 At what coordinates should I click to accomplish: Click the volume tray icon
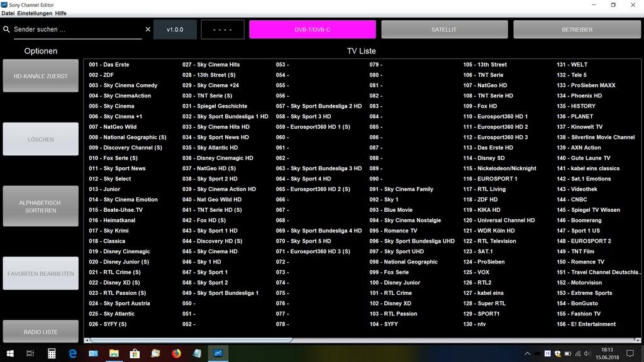click(x=587, y=353)
